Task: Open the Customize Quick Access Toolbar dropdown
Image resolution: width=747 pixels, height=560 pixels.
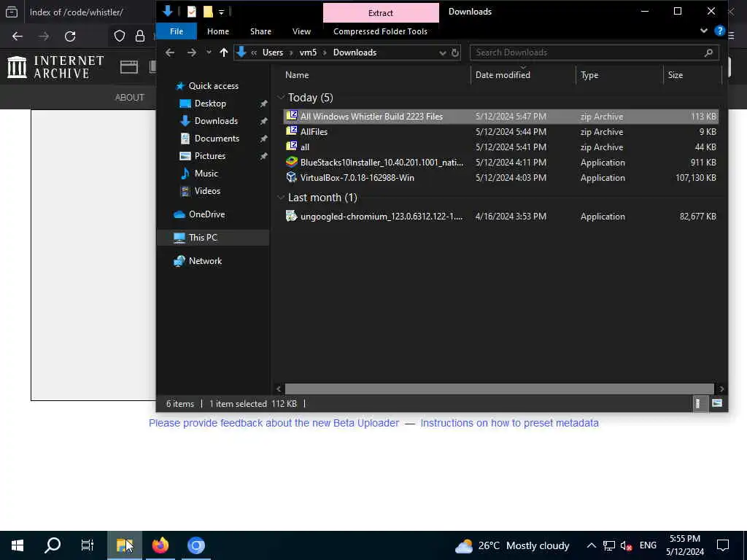Action: (222, 12)
